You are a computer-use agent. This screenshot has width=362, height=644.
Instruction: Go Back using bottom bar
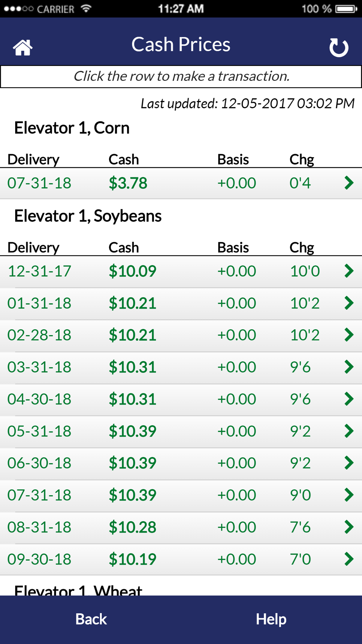pyautogui.click(x=91, y=619)
